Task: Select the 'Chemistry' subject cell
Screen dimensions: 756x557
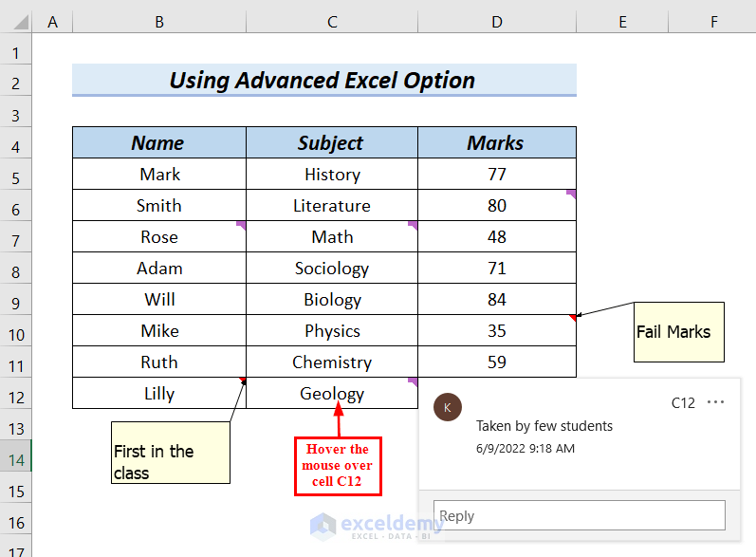Action: pos(332,362)
